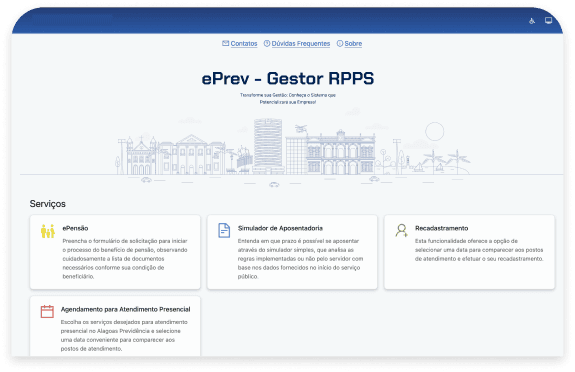
Task: Click the description text of the Simulador card
Action: pos(300,259)
